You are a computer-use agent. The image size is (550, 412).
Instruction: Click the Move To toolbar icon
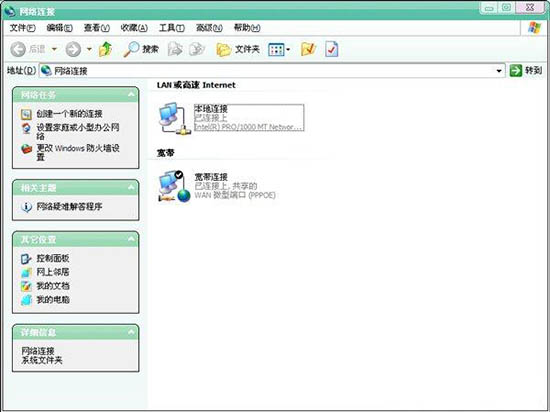coord(175,49)
